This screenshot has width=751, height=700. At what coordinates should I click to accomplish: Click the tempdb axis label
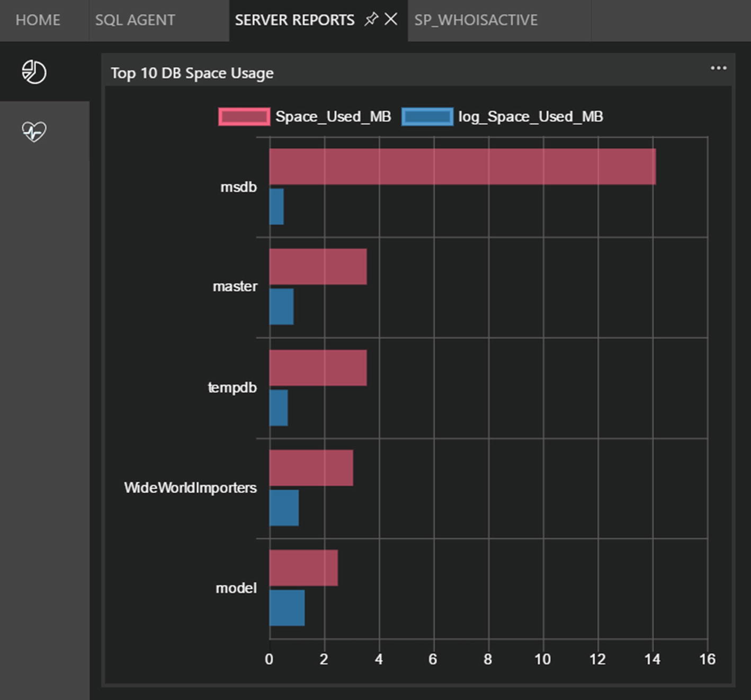pos(232,388)
